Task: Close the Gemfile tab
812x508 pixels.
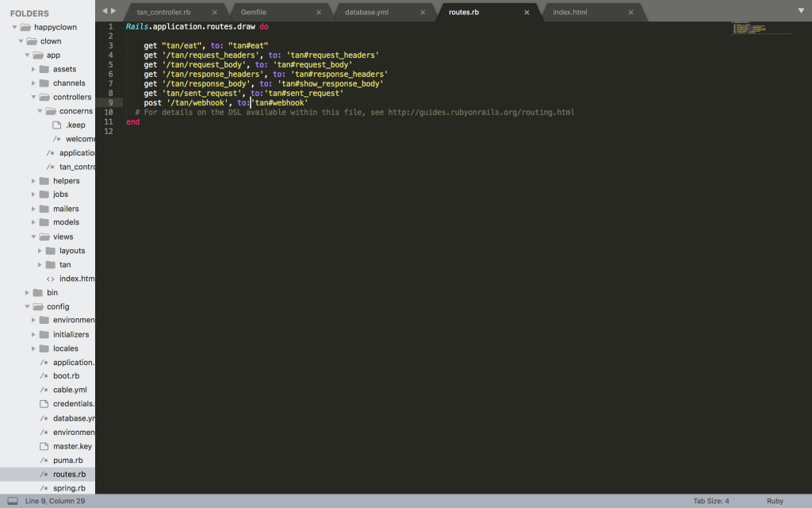Action: point(319,13)
